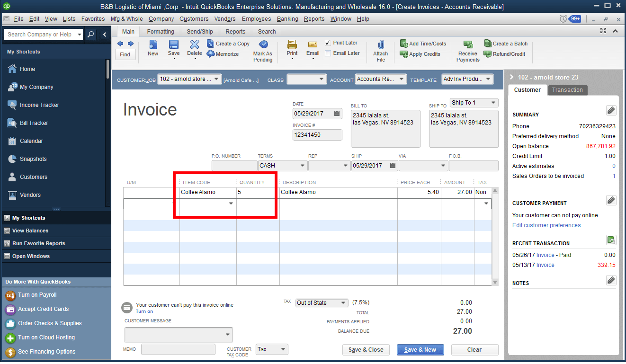Open the Rep dropdown
This screenshot has height=364, width=626.
point(345,166)
